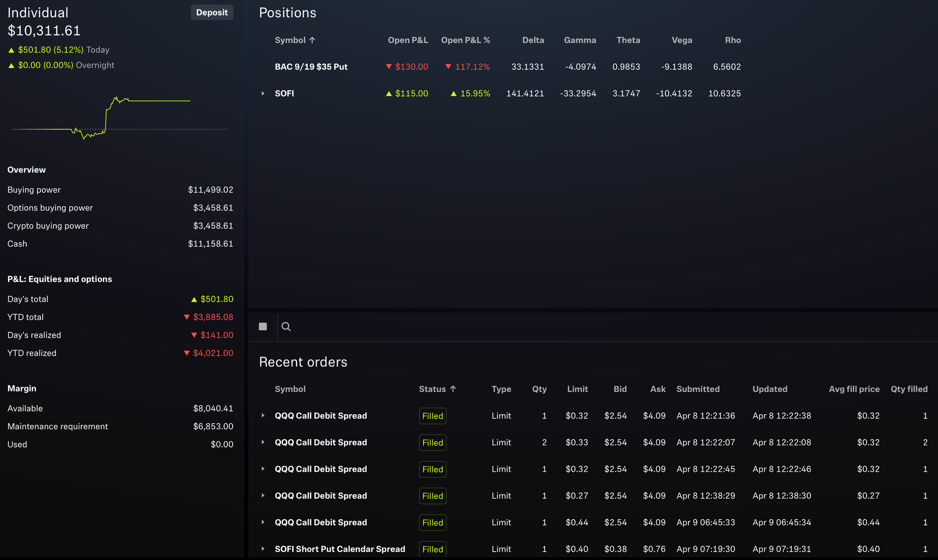The image size is (938, 560).
Task: Sort recent orders by Status column
Action: (437, 389)
